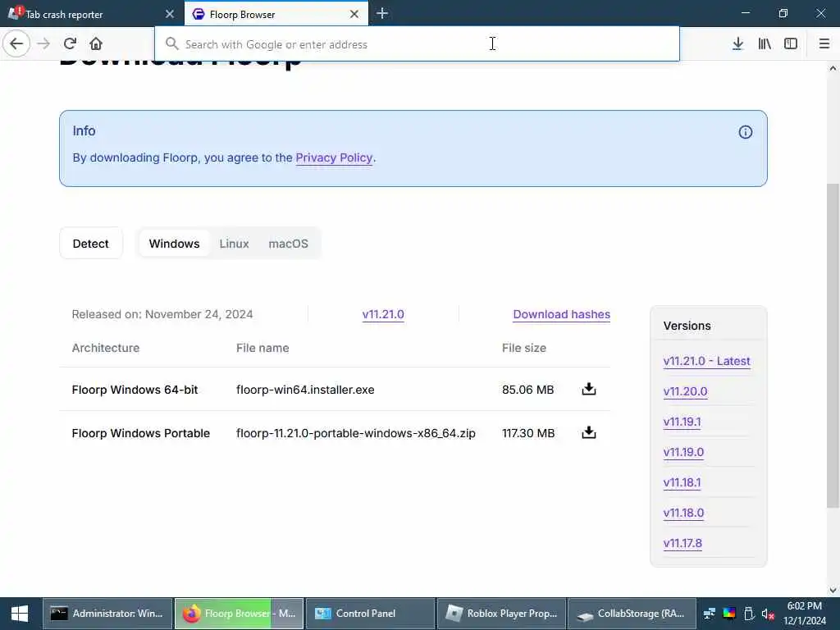Click the floorp-win64.installer.exe file name

click(305, 390)
